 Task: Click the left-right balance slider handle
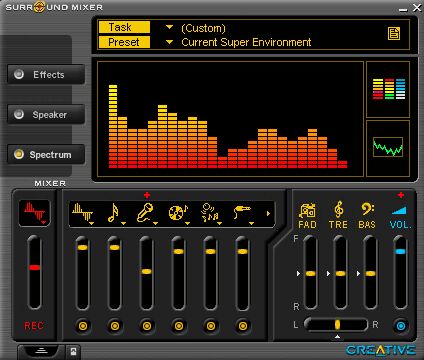[x=337, y=324]
